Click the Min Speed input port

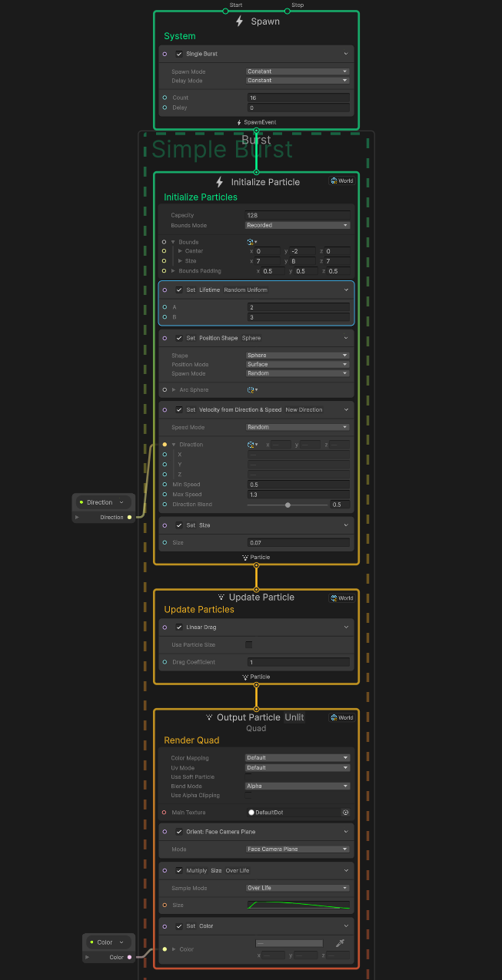coord(165,485)
